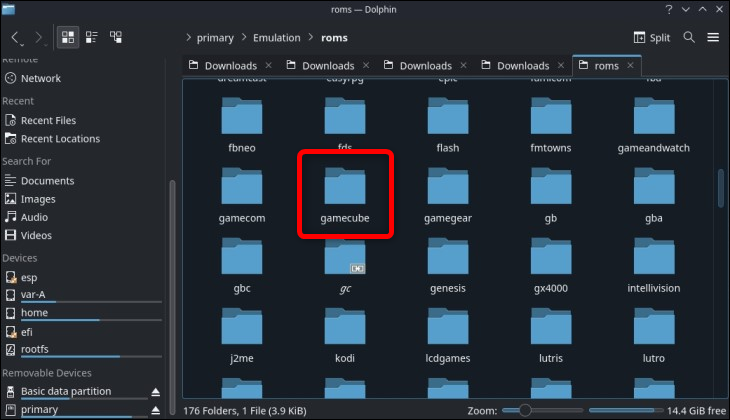Select the fds folder
The height and width of the screenshot is (420, 730).
(345, 125)
